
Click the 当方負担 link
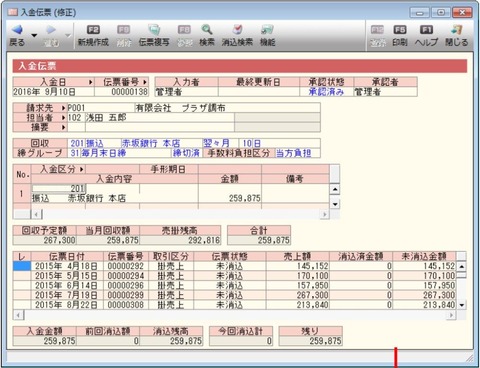293,153
